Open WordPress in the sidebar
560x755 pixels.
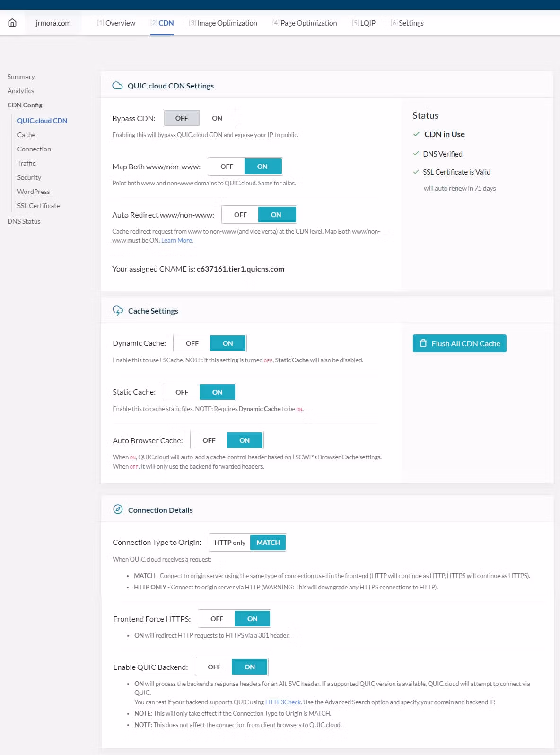(x=33, y=192)
